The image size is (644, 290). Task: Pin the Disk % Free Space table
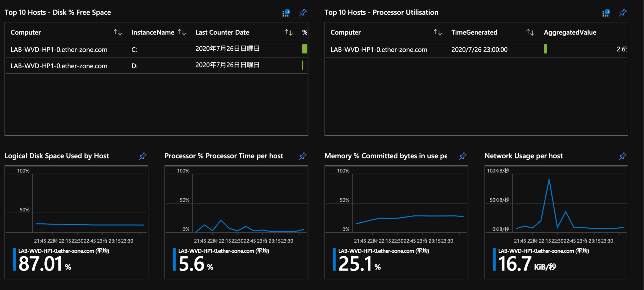coord(303,13)
